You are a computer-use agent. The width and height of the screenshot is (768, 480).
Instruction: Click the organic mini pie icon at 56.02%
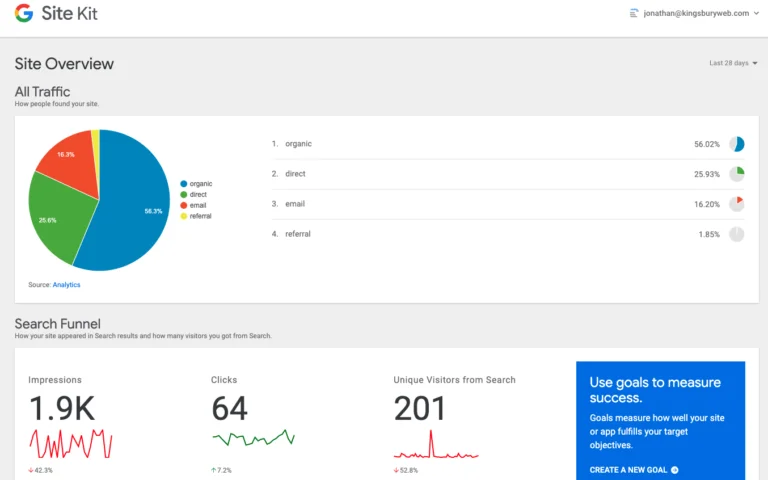737,144
